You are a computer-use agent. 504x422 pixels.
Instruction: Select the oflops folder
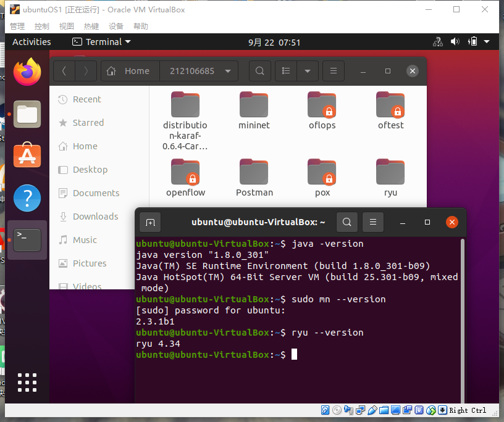pyautogui.click(x=322, y=110)
